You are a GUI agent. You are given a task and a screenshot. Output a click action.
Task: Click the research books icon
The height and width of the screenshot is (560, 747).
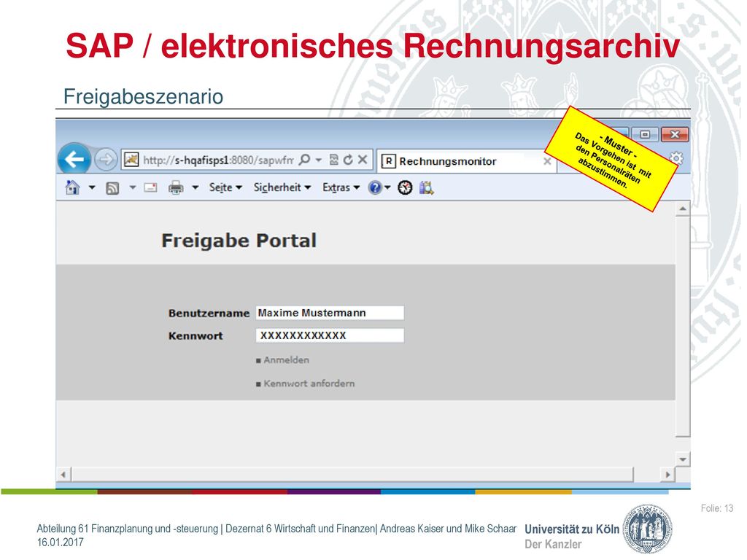pyautogui.click(x=426, y=188)
